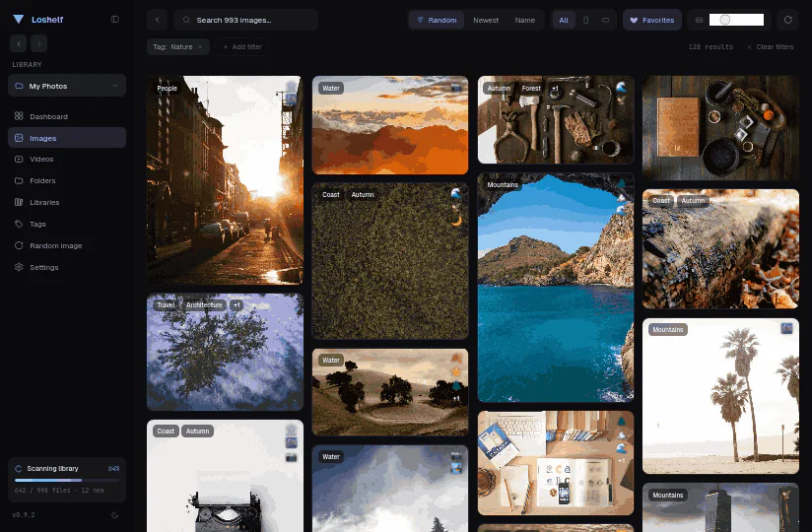Click Forest tag on tools photo

pyautogui.click(x=531, y=89)
